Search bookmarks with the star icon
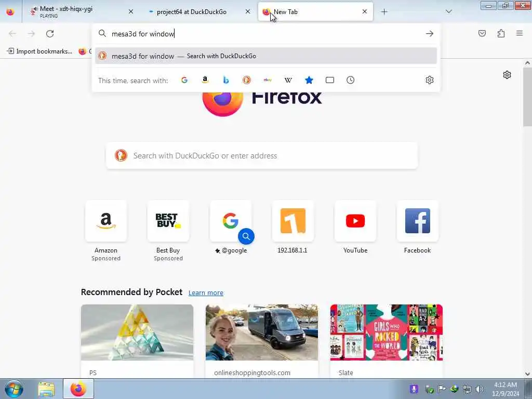Image resolution: width=532 pixels, height=399 pixels. click(x=309, y=80)
